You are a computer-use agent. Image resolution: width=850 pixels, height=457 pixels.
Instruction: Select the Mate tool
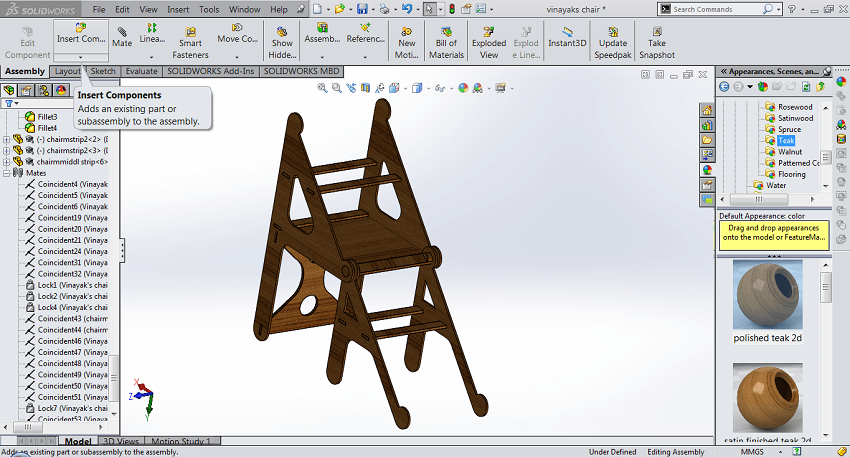click(122, 37)
